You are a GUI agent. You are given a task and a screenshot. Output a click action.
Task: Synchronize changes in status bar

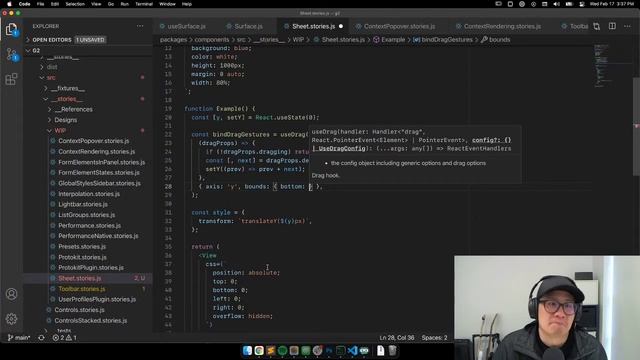tap(41, 338)
